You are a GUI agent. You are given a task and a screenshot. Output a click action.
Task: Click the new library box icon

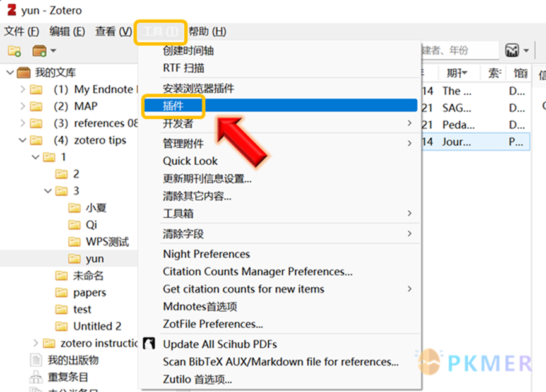39,51
